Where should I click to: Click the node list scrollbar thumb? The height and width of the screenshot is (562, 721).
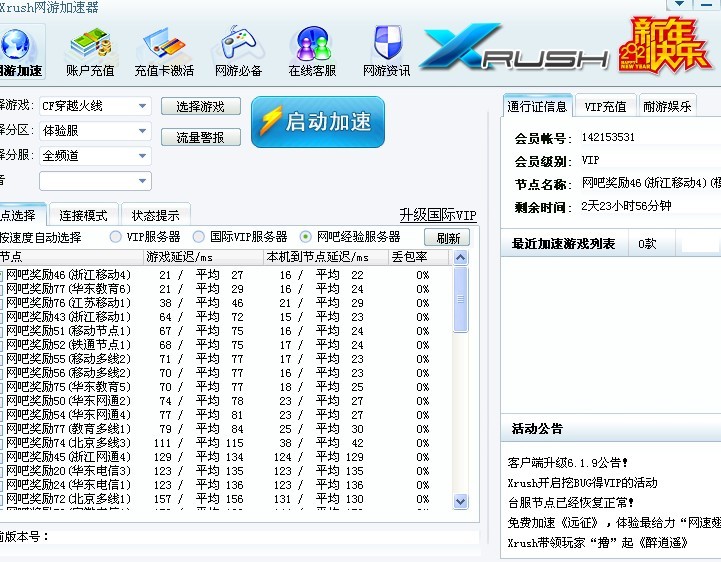461,299
